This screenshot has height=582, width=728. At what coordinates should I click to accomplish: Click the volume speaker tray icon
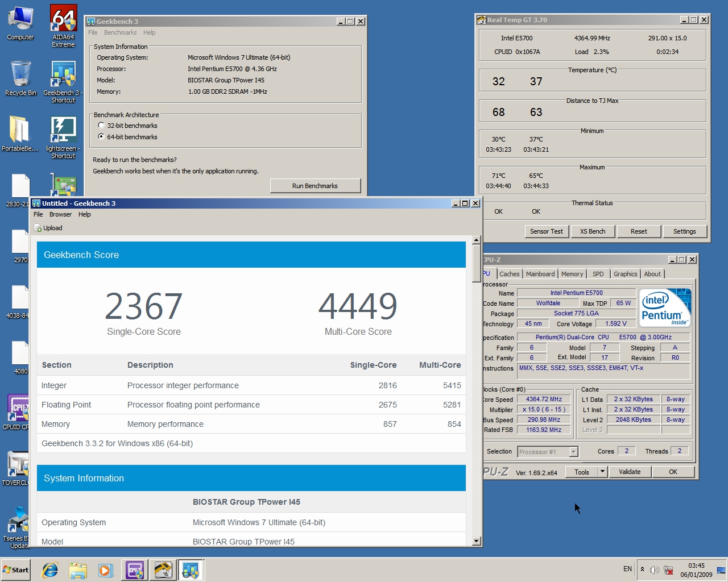655,569
